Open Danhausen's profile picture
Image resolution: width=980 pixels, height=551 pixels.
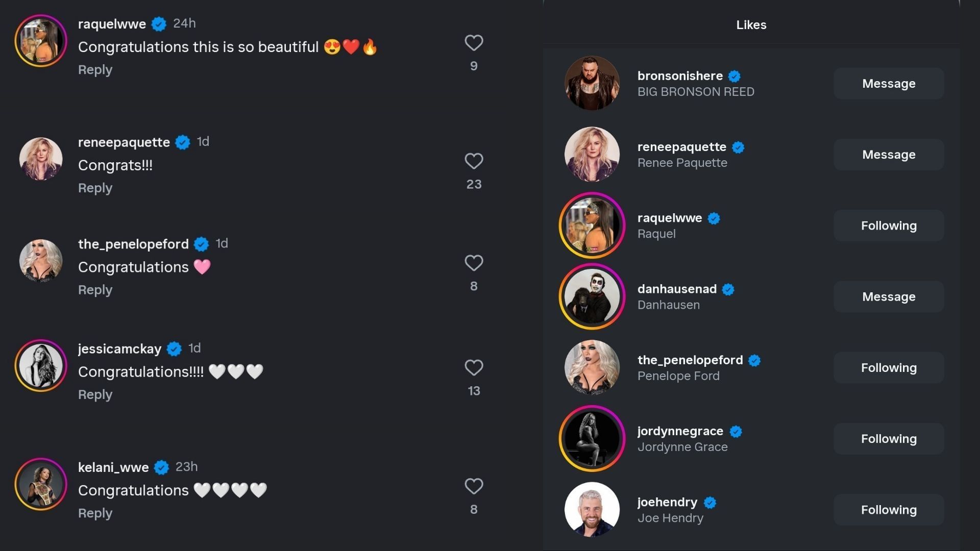tap(592, 296)
